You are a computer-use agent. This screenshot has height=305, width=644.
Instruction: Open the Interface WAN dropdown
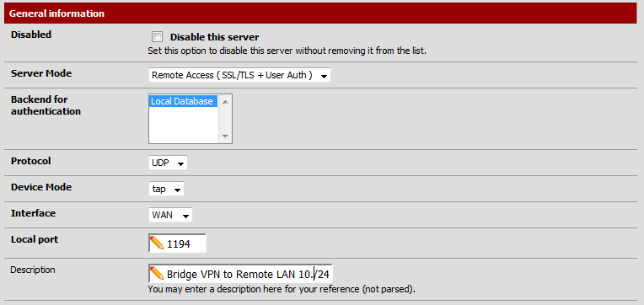tap(170, 215)
